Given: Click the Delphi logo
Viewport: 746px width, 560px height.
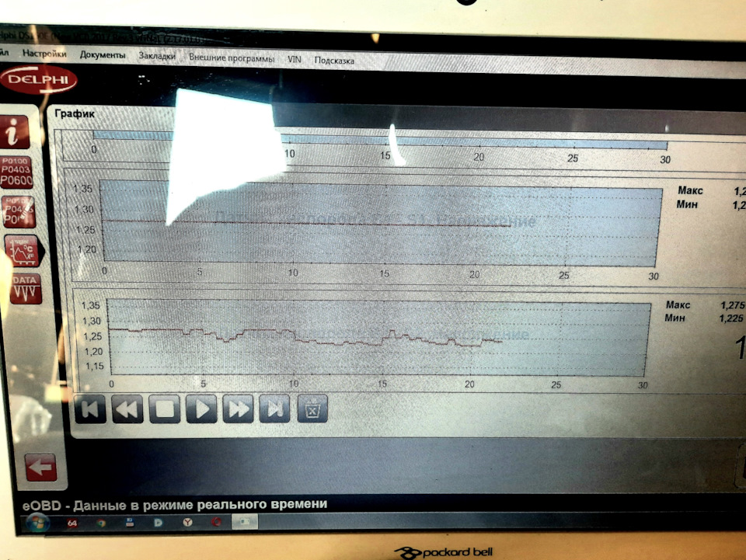Looking at the screenshot, I should pyautogui.click(x=39, y=80).
